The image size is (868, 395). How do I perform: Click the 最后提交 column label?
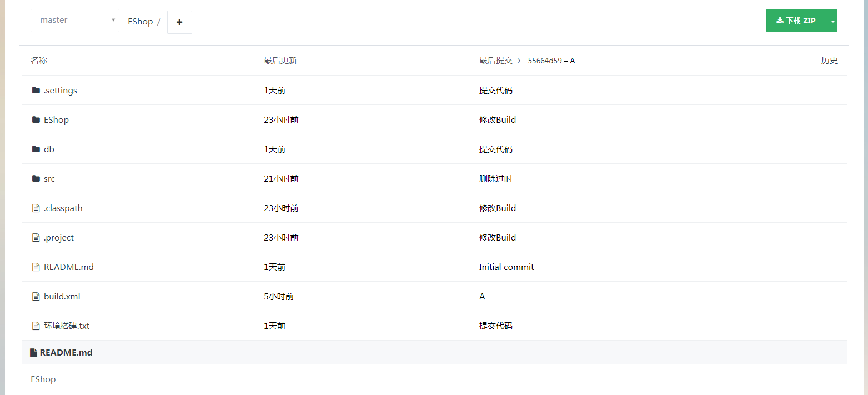click(x=496, y=61)
